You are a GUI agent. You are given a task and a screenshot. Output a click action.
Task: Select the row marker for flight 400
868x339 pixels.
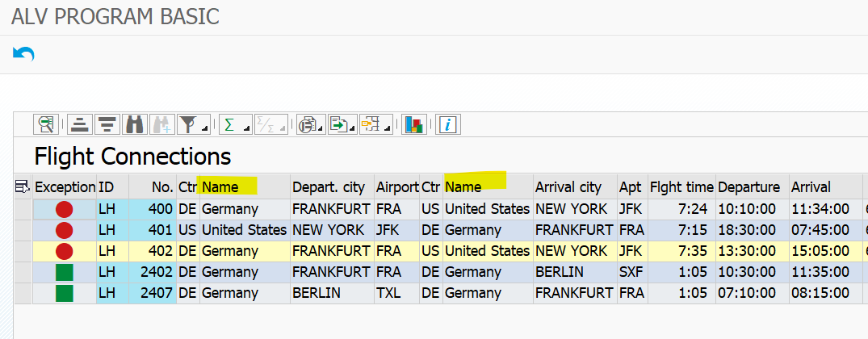23,209
